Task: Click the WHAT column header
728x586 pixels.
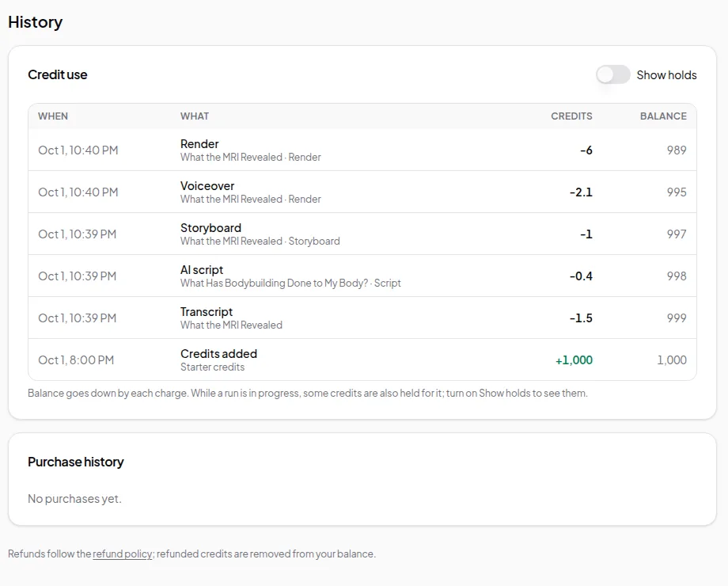Action: [x=195, y=116]
